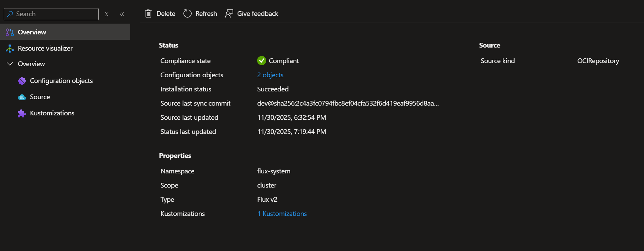The image size is (644, 251).
Task: Click the OCIRepository source kind value
Action: [598, 61]
